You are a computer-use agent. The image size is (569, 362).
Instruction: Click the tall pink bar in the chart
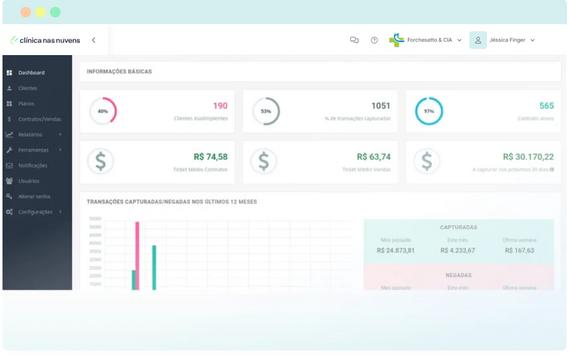(137, 256)
